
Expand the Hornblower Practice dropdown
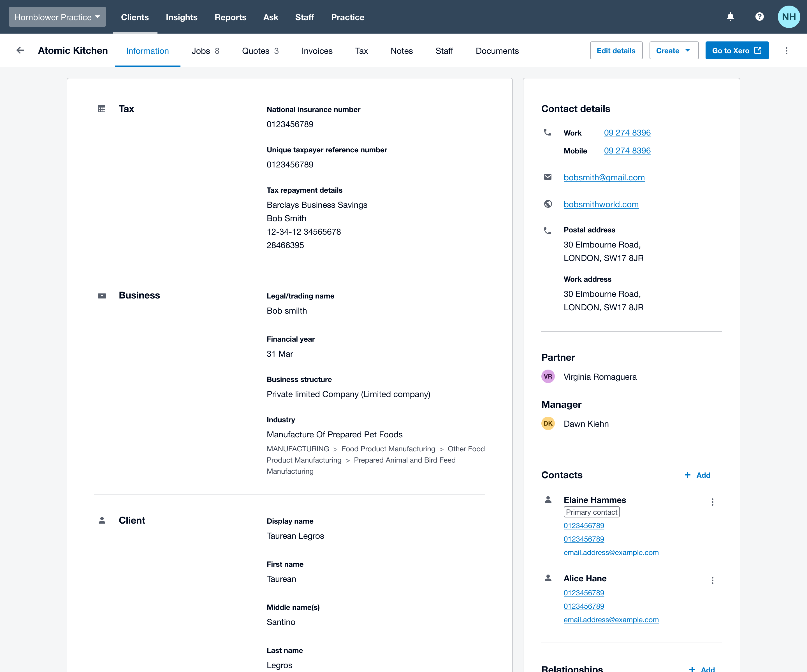pyautogui.click(x=57, y=17)
